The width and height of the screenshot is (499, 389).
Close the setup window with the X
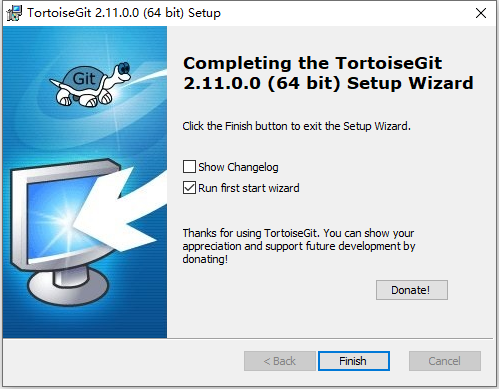[481, 13]
